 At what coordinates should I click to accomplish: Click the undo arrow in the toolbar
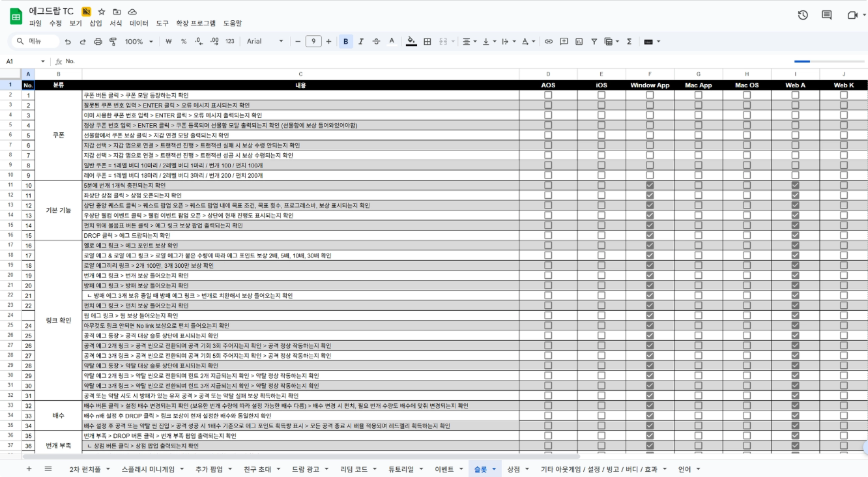[68, 41]
